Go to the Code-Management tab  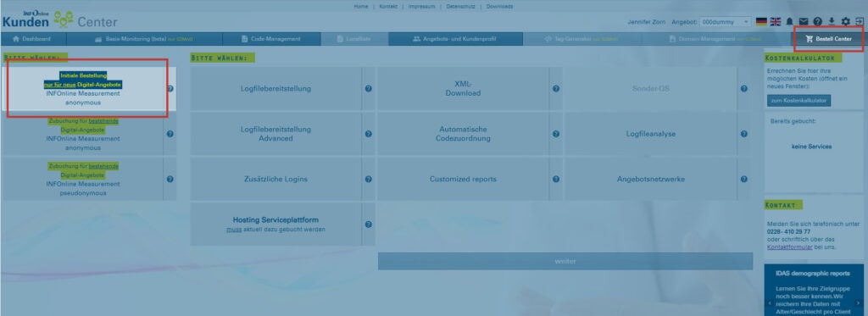click(271, 39)
